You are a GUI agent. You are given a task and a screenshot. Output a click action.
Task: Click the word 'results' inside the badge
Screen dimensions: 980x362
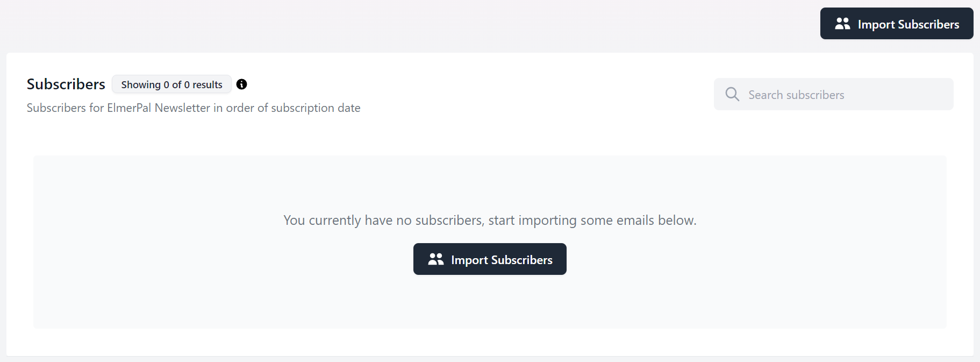pyautogui.click(x=208, y=84)
